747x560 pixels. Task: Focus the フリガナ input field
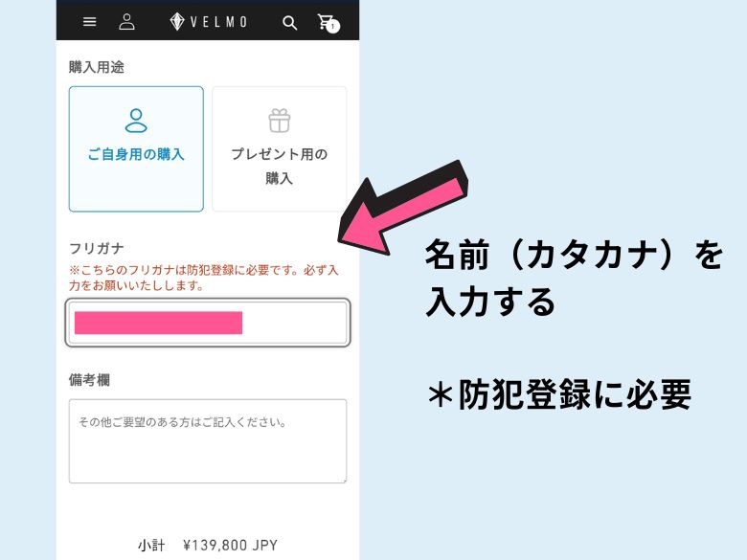pyautogui.click(x=208, y=323)
